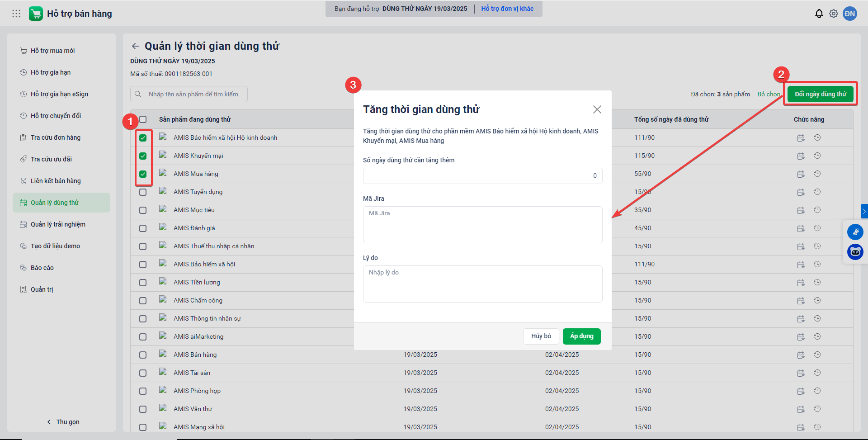Open Hỗ trợ mua mới in sidebar
The height and width of the screenshot is (440, 868).
[x=61, y=51]
